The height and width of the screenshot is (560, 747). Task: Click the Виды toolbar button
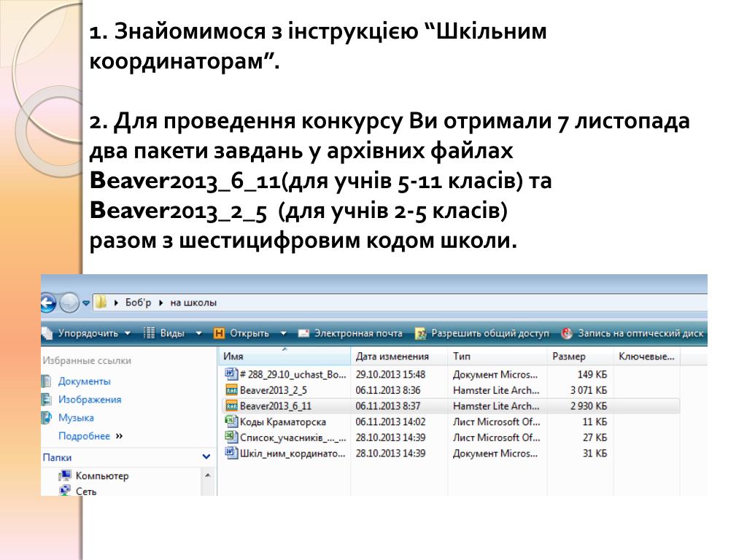click(x=172, y=333)
